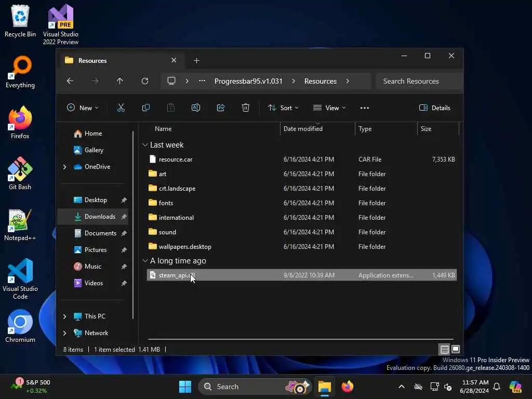Open Visual Studio 2022 Preview shortcut

coord(61,25)
